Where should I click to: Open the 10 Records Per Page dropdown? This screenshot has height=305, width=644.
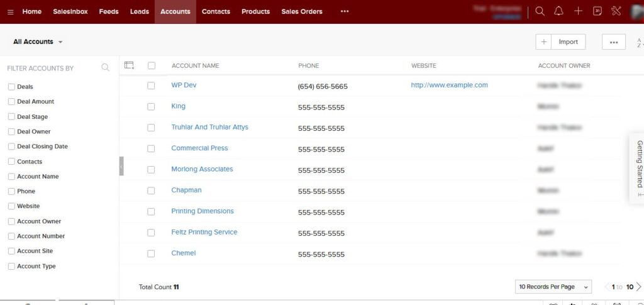[x=553, y=287]
